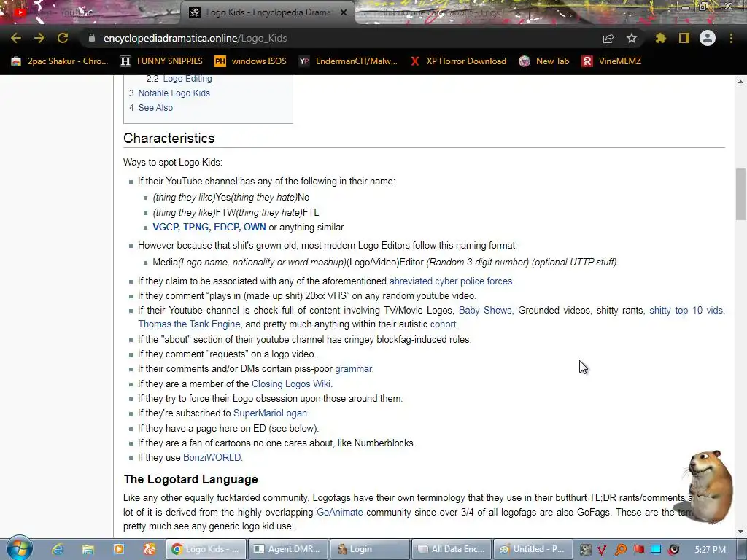Follow the grammar link
747x560 pixels.
pyautogui.click(x=354, y=368)
